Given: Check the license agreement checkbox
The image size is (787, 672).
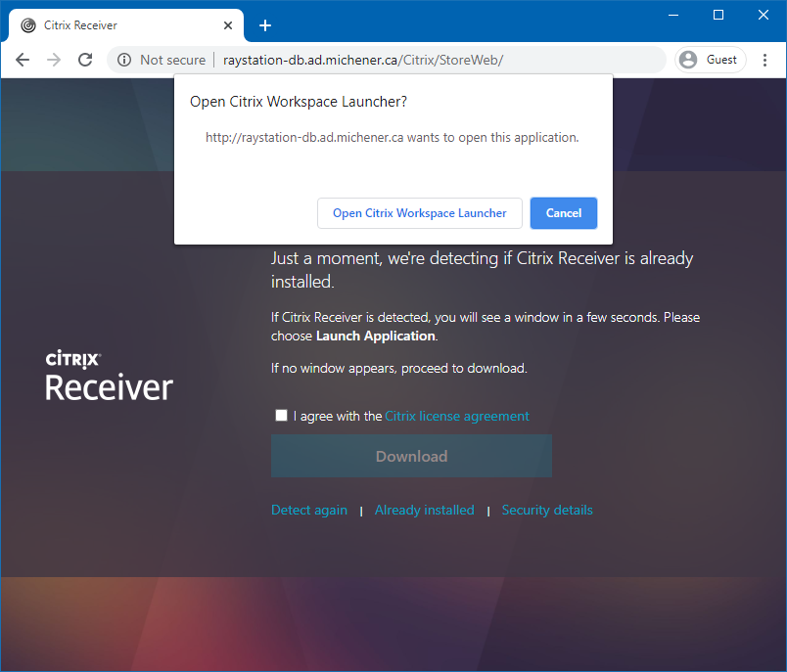Looking at the screenshot, I should [281, 416].
